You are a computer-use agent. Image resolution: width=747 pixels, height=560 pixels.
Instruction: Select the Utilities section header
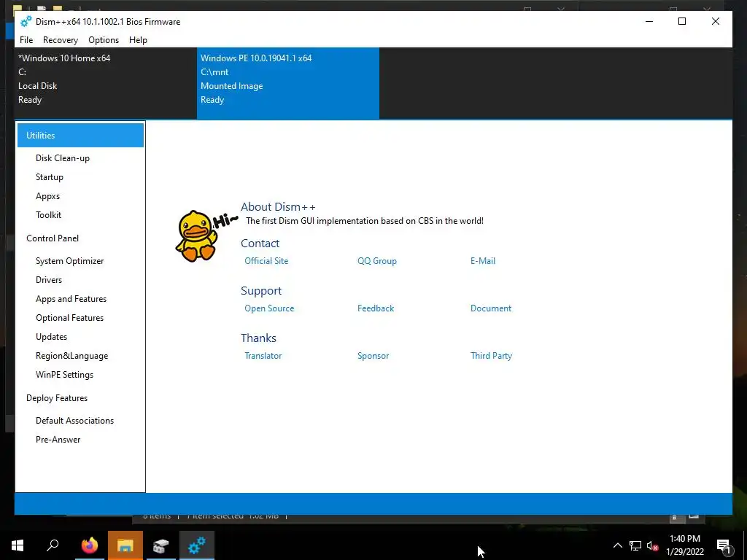pyautogui.click(x=80, y=135)
